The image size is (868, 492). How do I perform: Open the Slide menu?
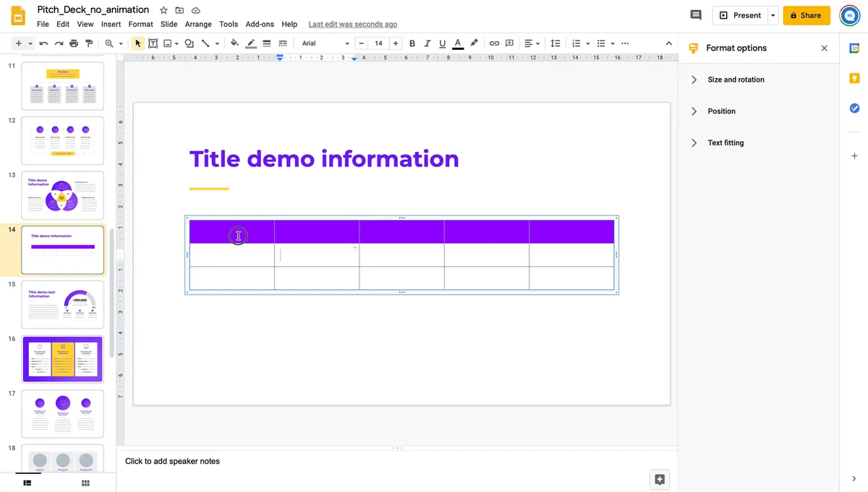[x=169, y=24]
